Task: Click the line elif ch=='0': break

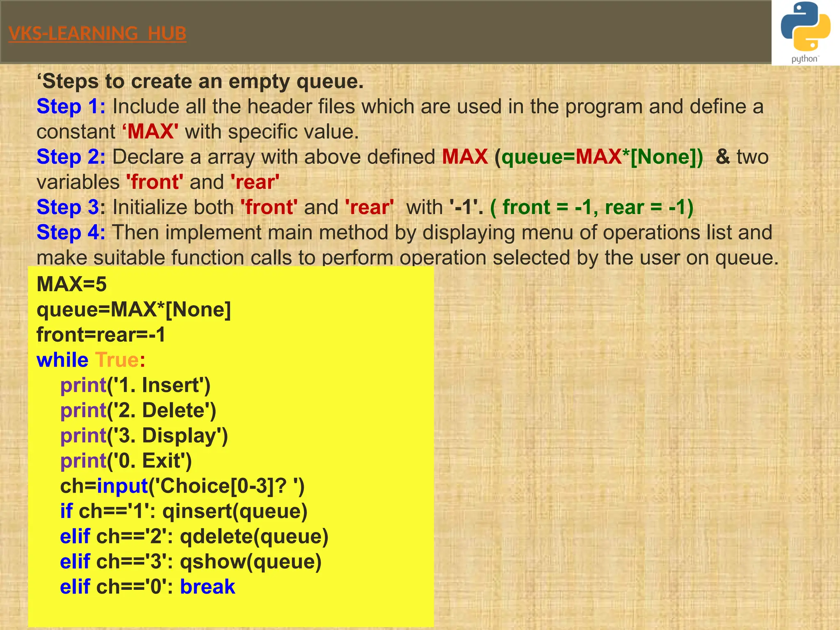Action: [148, 587]
